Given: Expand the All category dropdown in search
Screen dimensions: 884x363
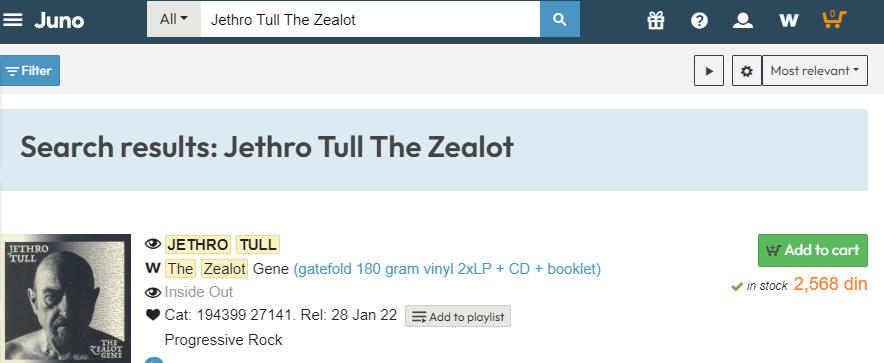Looking at the screenshot, I should tap(174, 20).
